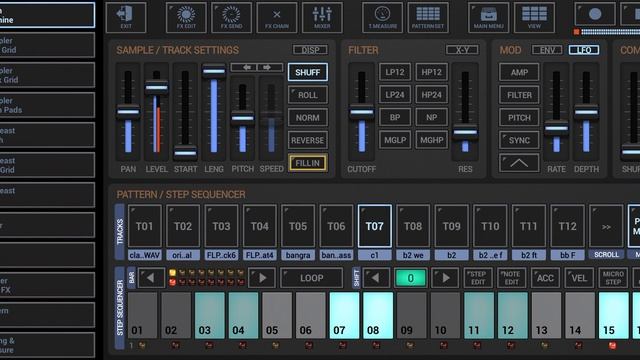Select track T12
Screen dimensions: 640x360
click(x=567, y=226)
